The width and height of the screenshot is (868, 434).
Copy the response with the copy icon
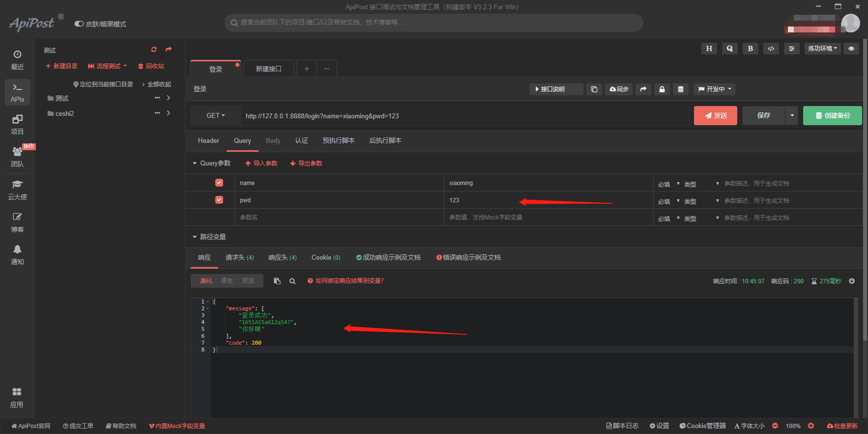277,281
